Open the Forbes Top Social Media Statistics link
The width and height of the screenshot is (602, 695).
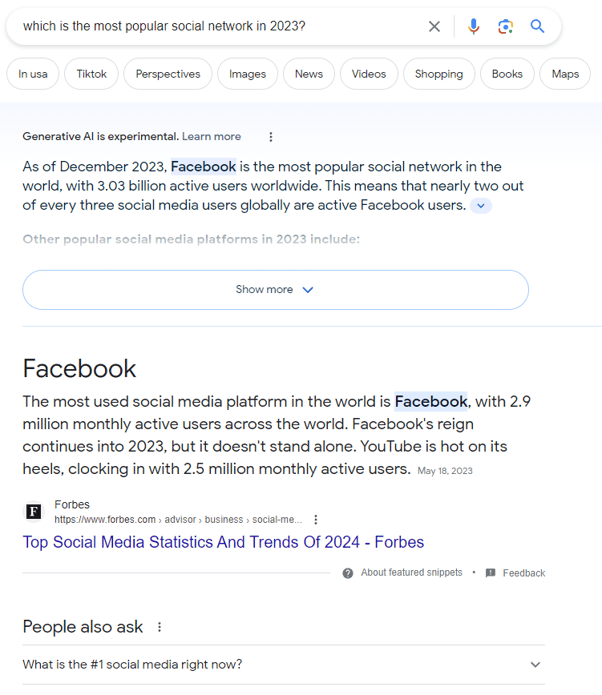click(x=223, y=542)
